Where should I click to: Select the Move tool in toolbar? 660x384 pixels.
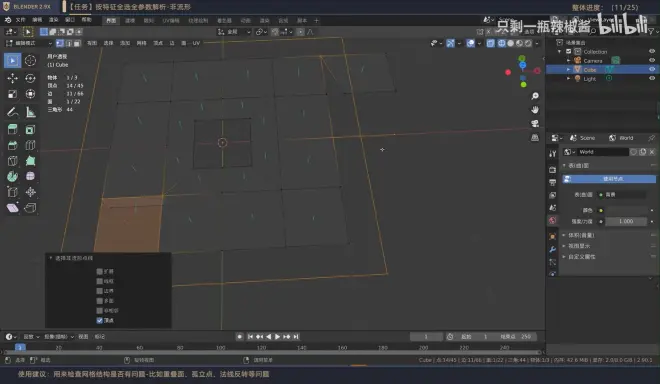click(x=13, y=78)
